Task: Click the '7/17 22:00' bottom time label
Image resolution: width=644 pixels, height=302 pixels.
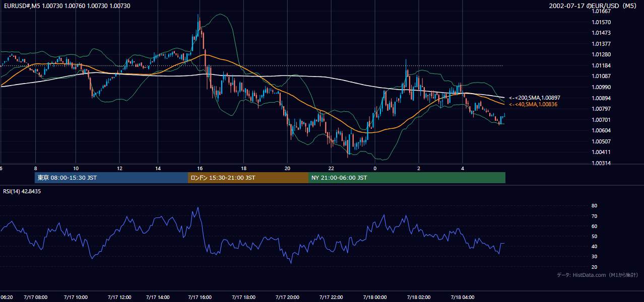Action: [x=331, y=297]
